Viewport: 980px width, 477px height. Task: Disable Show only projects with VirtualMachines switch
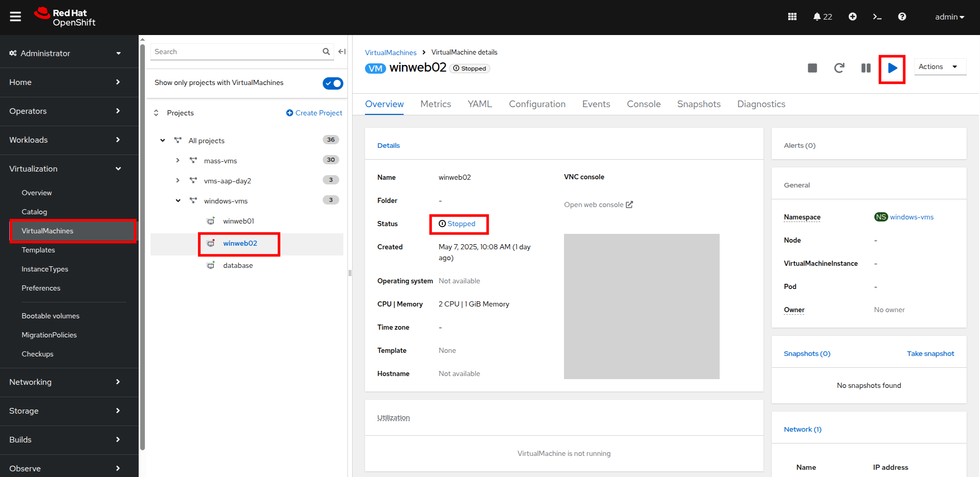[333, 83]
